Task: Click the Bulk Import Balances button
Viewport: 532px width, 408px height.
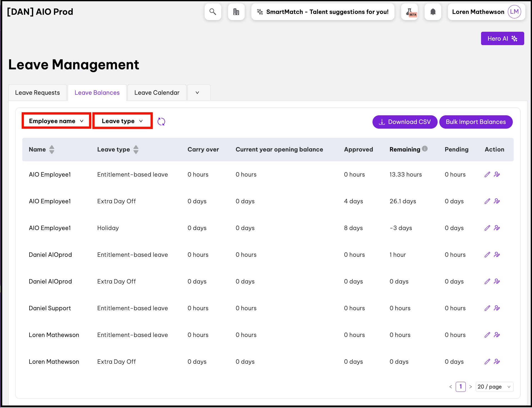Action: (476, 122)
